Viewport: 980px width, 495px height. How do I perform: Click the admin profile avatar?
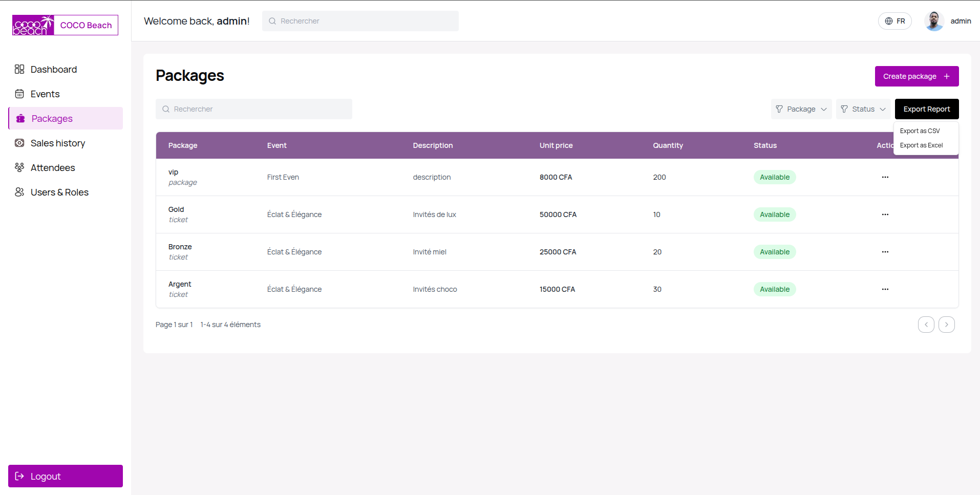click(934, 21)
